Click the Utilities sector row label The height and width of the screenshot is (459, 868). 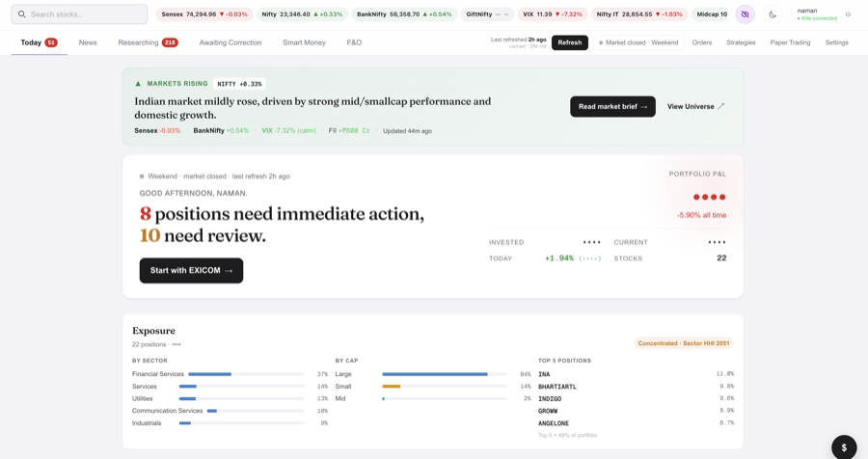(x=143, y=398)
